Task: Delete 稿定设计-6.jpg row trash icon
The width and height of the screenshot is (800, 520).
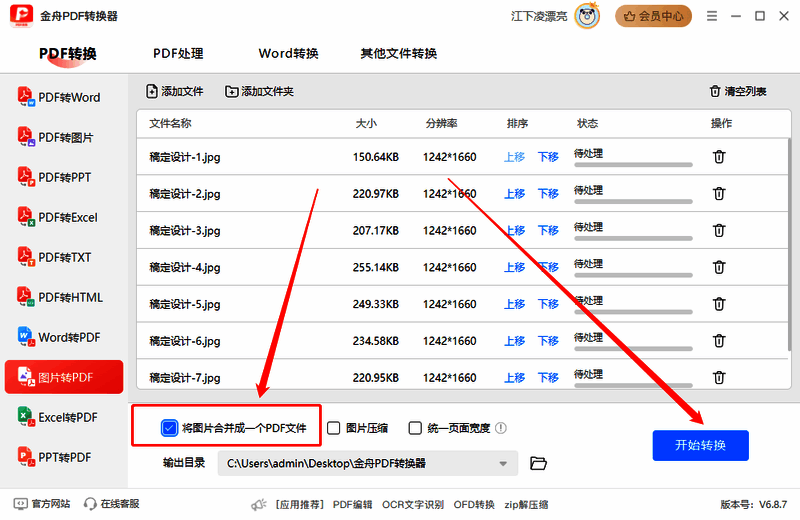Action: [719, 340]
